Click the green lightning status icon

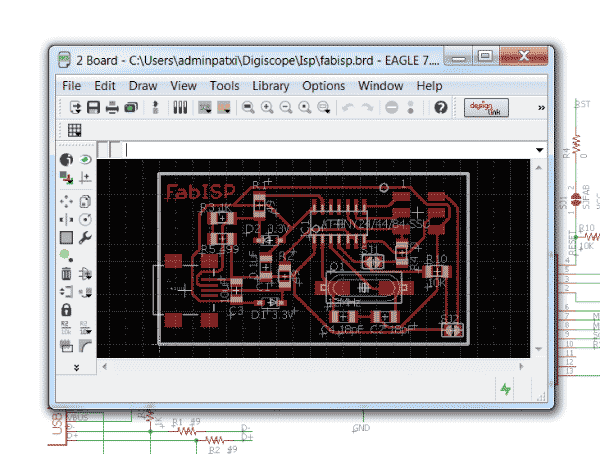(x=505, y=389)
